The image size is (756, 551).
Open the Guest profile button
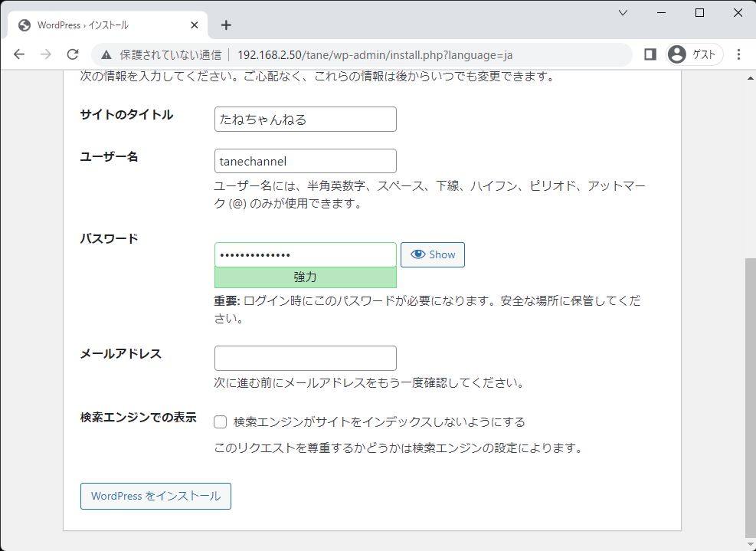694,54
